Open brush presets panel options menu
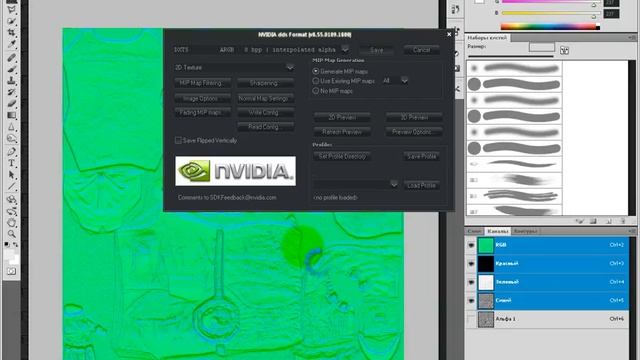640x360 pixels. point(632,37)
